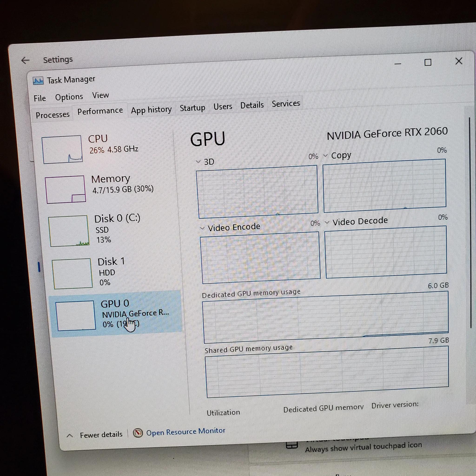Select GPU 0 NVIDIA GeForce entry

116,314
